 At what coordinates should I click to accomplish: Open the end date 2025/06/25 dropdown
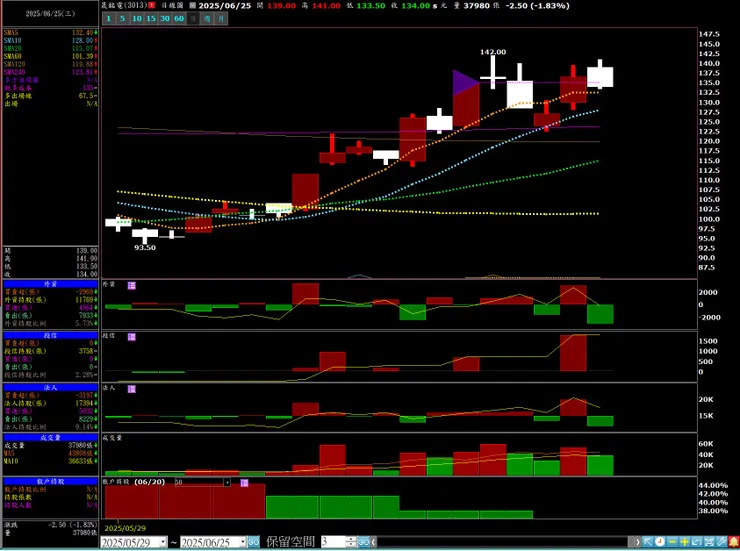243,543
